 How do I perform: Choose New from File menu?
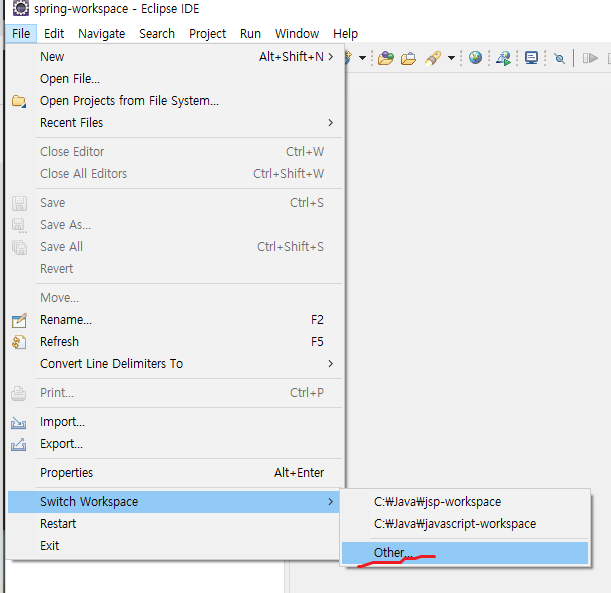[175, 57]
